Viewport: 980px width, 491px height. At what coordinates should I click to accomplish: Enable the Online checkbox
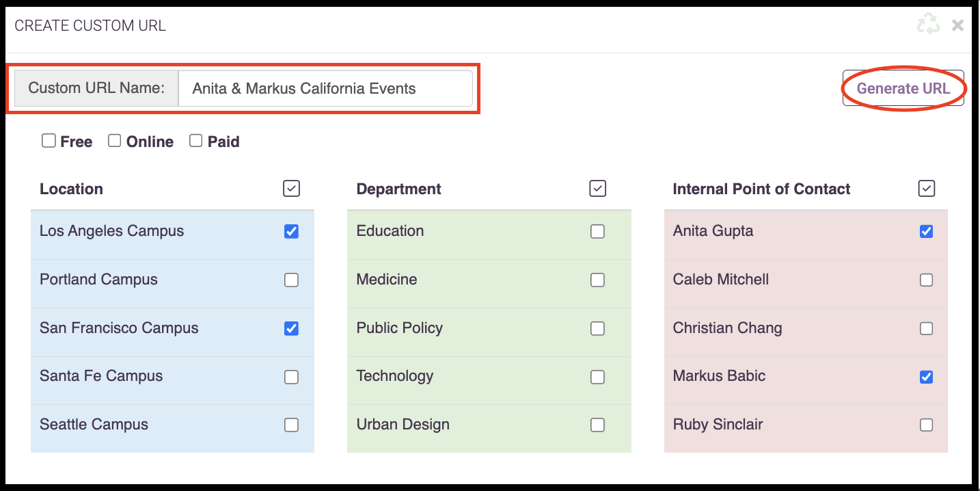pyautogui.click(x=115, y=140)
